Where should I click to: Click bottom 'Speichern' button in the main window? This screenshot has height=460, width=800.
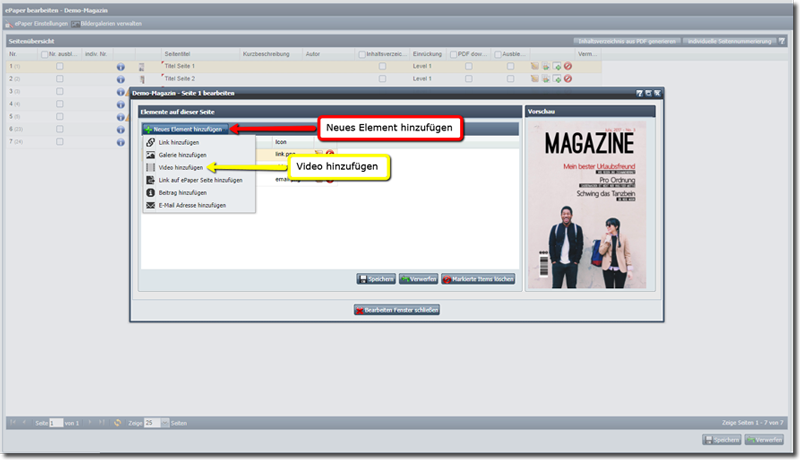(x=721, y=440)
